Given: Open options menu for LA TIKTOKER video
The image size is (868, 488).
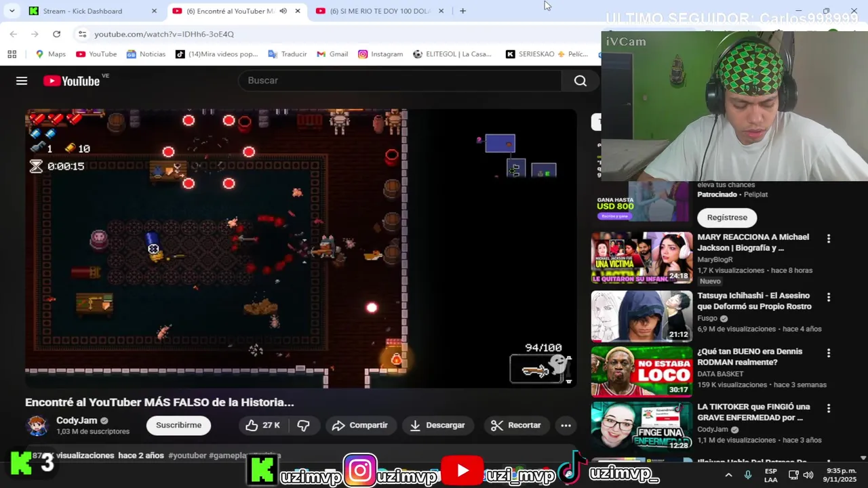Looking at the screenshot, I should coord(828,409).
